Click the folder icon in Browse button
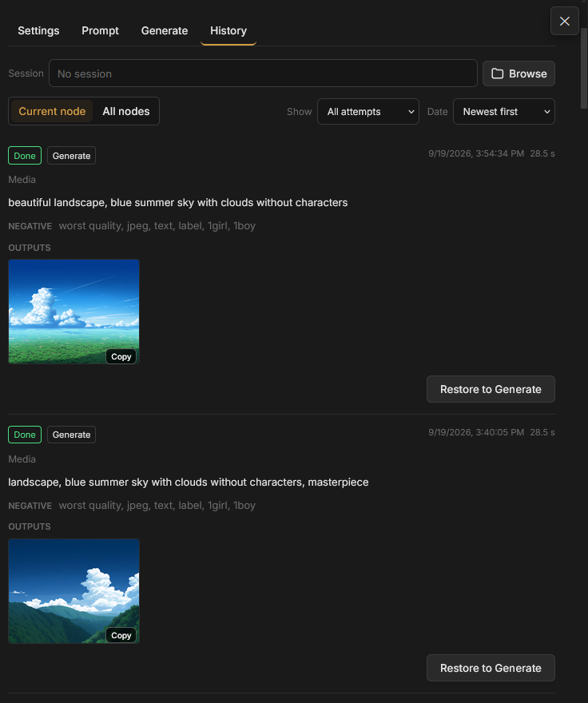 pyautogui.click(x=498, y=73)
